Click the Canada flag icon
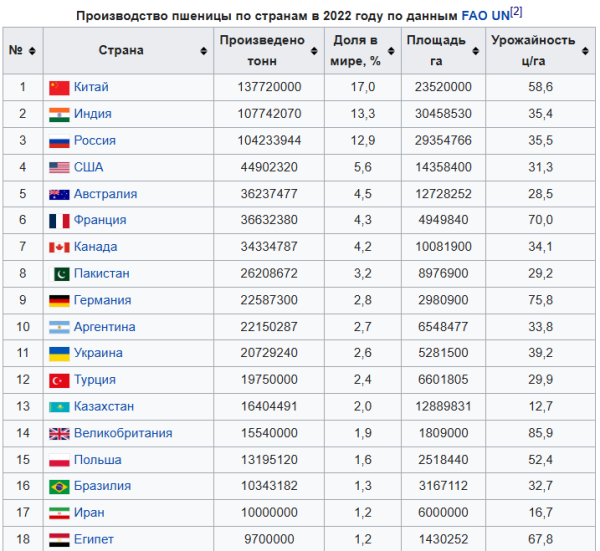This screenshot has height=551, width=600. tap(59, 247)
